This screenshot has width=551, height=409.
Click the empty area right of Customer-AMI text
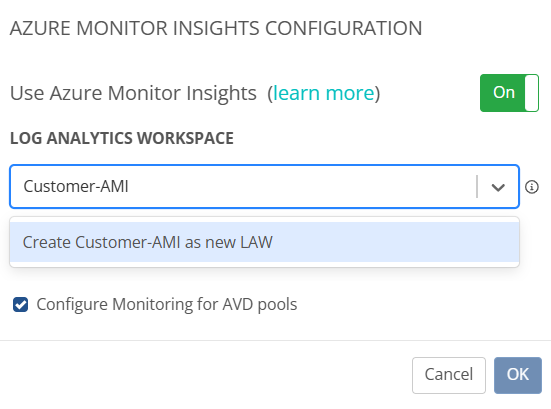click(302, 187)
